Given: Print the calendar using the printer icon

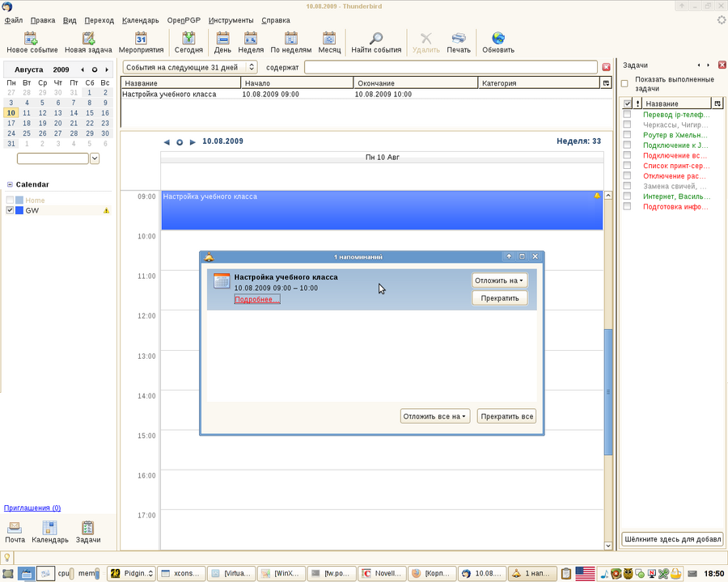Looking at the screenshot, I should [459, 38].
